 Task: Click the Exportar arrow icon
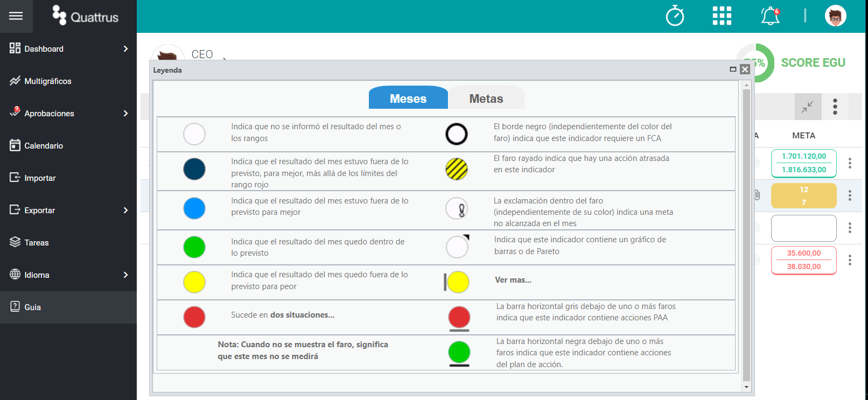click(x=15, y=209)
